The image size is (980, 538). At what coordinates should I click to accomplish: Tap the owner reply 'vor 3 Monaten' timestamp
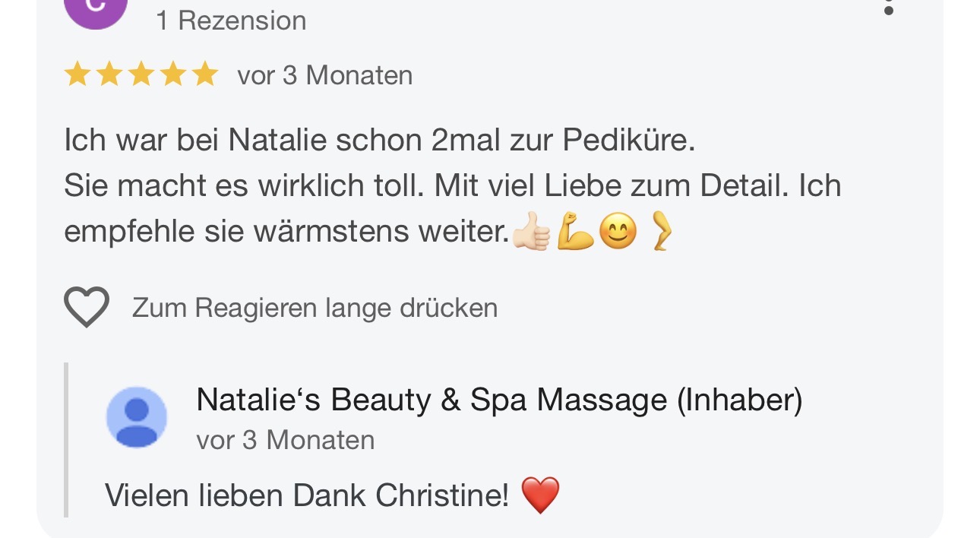[x=286, y=440]
